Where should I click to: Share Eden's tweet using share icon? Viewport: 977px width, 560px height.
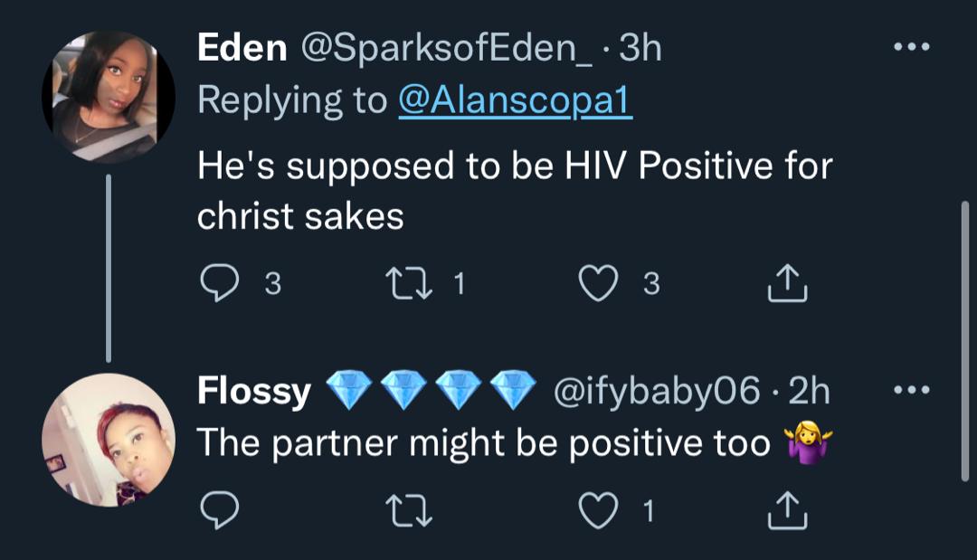tap(787, 283)
